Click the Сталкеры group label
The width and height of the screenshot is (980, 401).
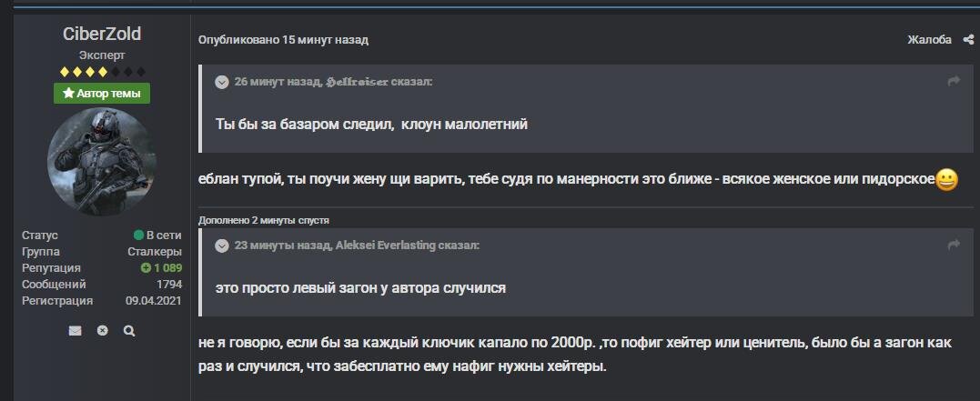155,252
